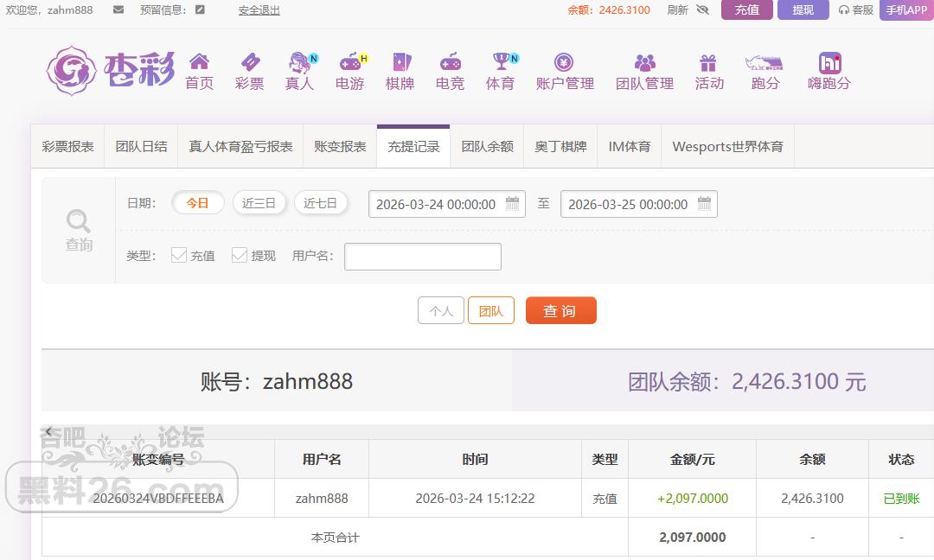Click the 时间 column header

pyautogui.click(x=475, y=460)
